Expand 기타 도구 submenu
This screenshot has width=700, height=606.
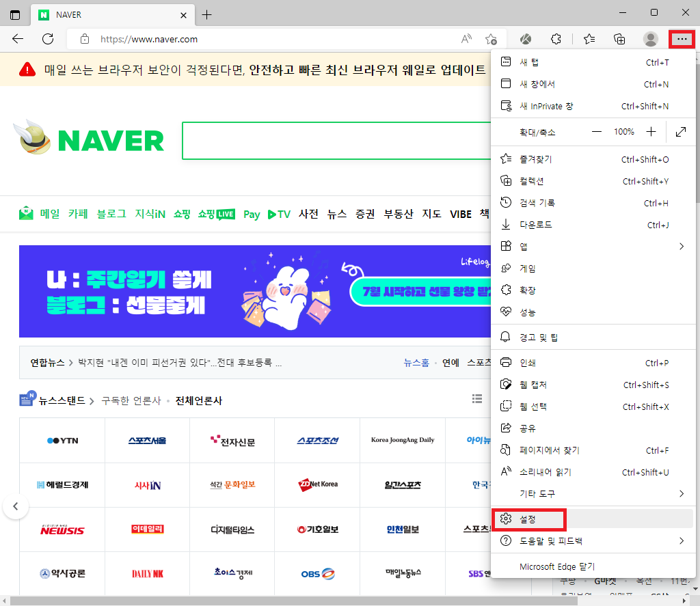(x=593, y=493)
